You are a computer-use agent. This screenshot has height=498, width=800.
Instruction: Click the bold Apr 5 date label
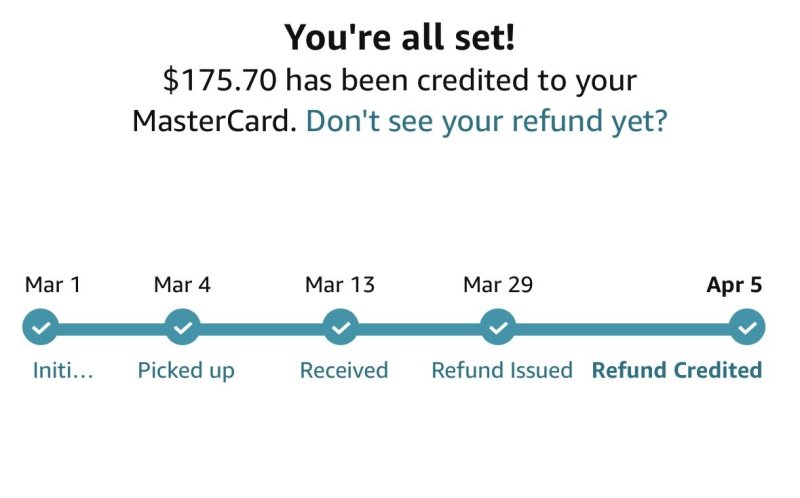[734, 285]
